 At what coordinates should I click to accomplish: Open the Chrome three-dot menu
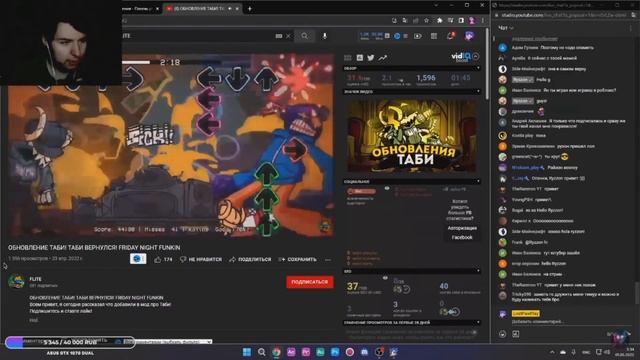(x=482, y=20)
